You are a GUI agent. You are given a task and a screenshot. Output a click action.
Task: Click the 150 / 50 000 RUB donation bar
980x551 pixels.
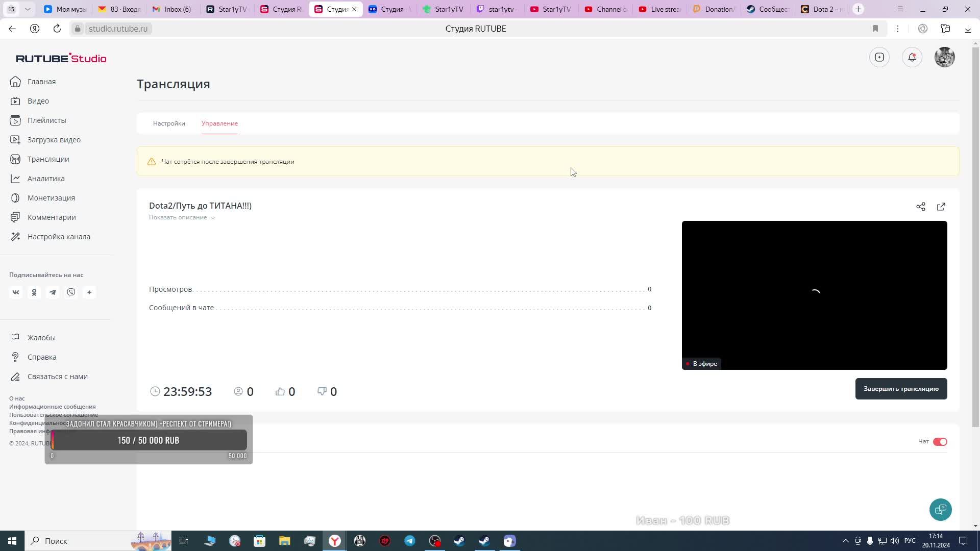pos(149,440)
